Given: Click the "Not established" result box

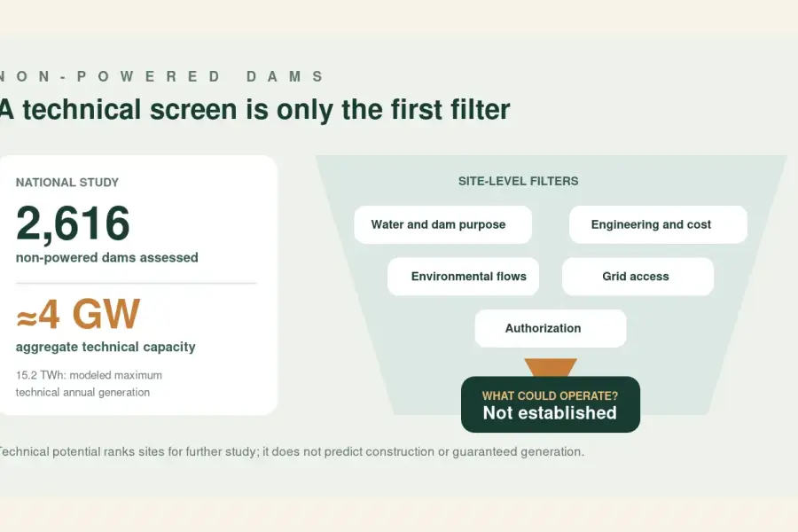Looking at the screenshot, I should coord(551,404).
